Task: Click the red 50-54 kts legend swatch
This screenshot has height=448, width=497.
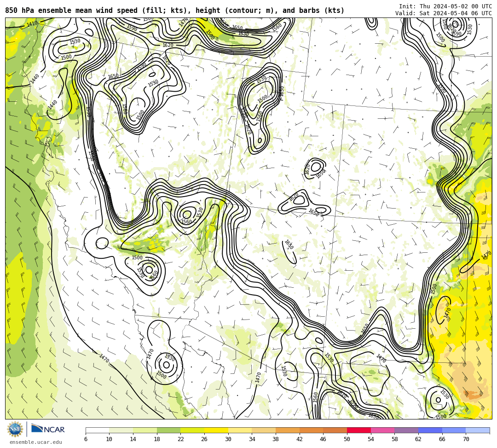Action: 359,430
